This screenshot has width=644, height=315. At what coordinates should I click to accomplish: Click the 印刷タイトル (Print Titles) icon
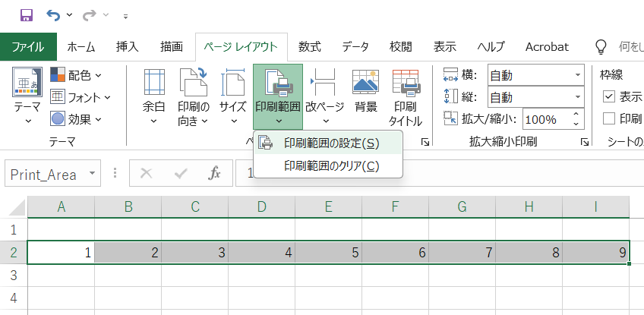click(406, 83)
